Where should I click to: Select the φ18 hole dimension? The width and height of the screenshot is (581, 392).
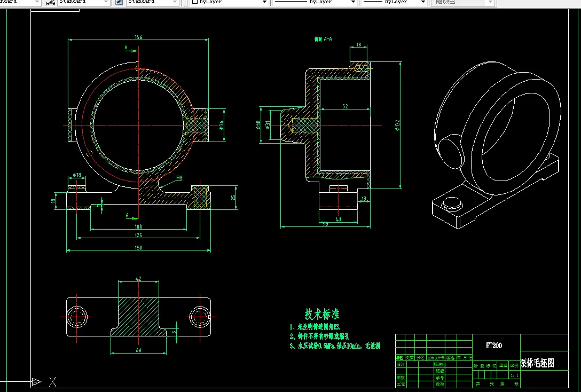coord(77,175)
